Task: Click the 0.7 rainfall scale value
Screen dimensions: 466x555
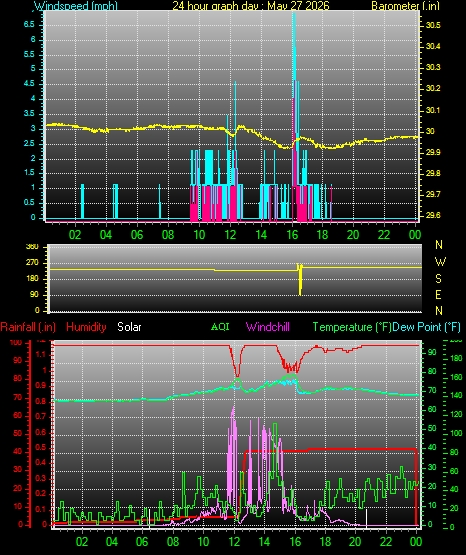Action: pyautogui.click(x=41, y=416)
